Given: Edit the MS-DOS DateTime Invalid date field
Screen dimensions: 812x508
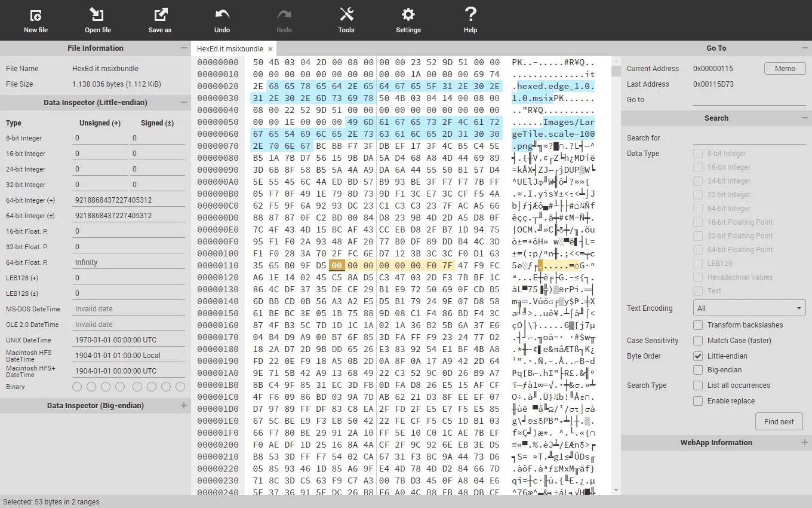Looking at the screenshot, I should point(129,309).
